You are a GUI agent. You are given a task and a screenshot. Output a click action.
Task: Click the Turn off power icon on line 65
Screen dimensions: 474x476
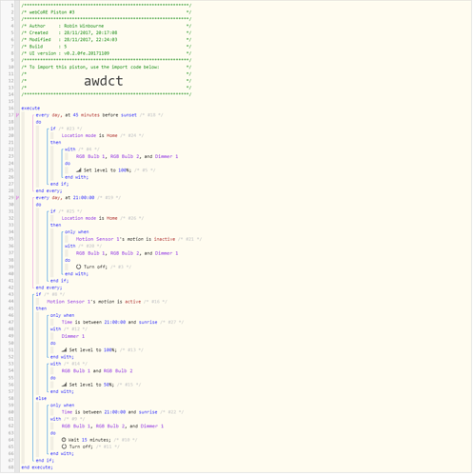(x=64, y=447)
